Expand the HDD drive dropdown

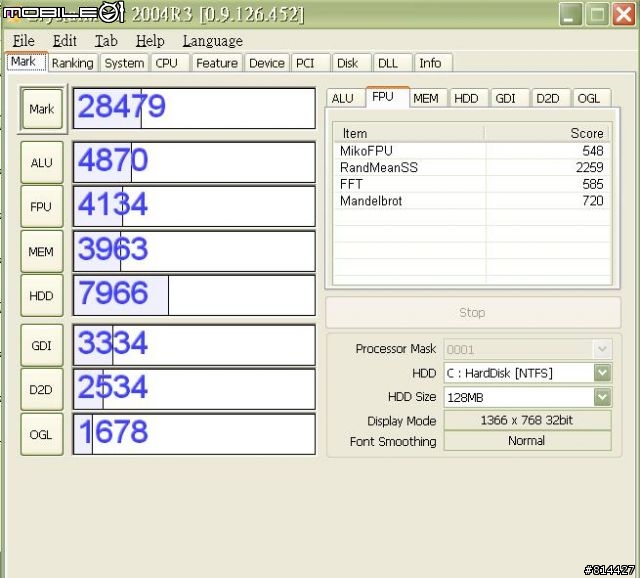pyautogui.click(x=602, y=373)
